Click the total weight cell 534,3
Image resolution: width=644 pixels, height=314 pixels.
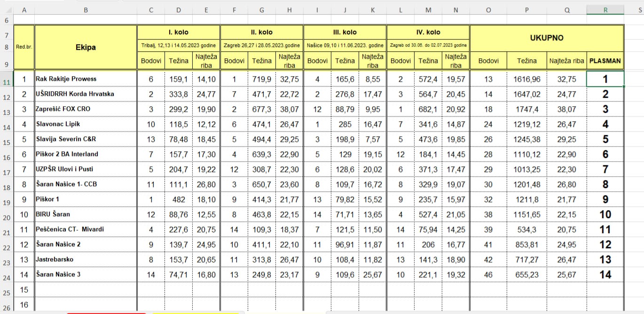click(527, 229)
